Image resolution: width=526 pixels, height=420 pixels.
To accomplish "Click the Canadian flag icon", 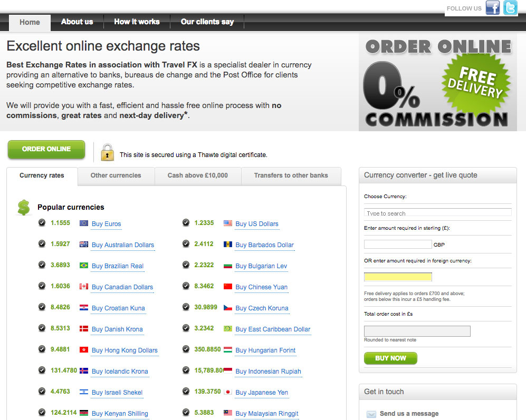I will (84, 287).
